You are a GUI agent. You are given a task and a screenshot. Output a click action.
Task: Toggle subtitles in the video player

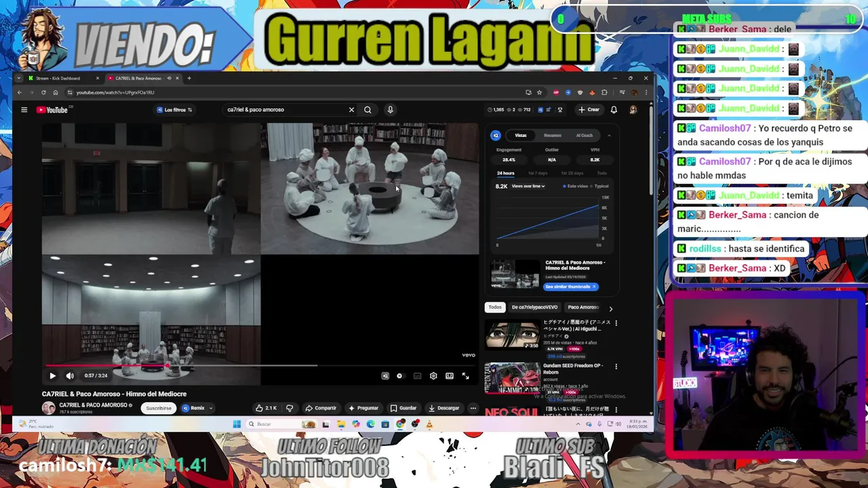pos(417,376)
